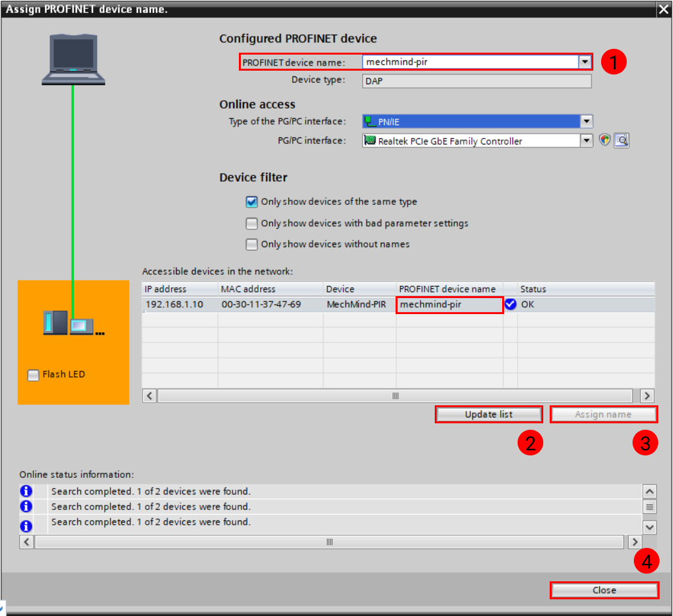The image size is (673, 616).
Task: Click the PROFINET device name column header
Action: coord(450,289)
